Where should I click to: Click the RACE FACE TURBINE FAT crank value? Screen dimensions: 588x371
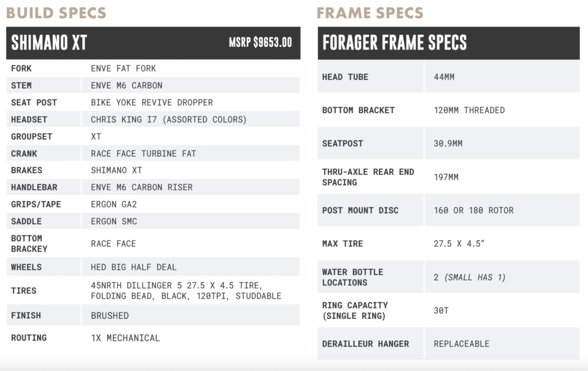point(143,154)
